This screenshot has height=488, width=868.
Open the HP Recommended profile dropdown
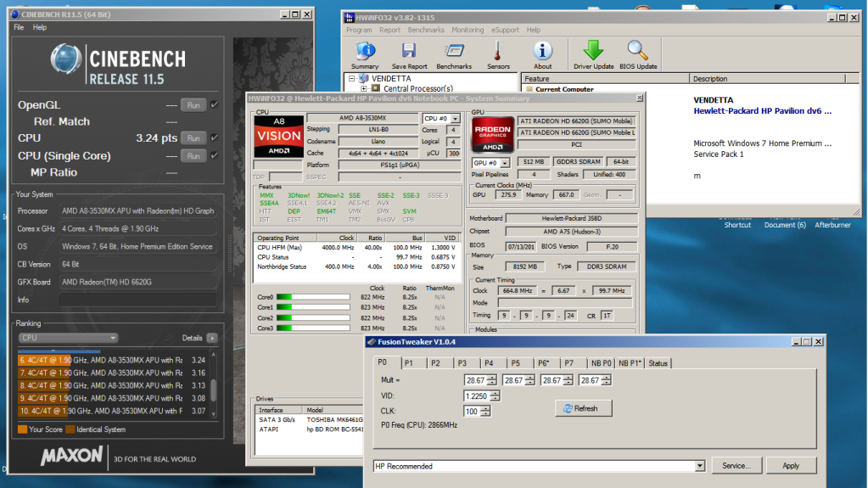point(700,466)
